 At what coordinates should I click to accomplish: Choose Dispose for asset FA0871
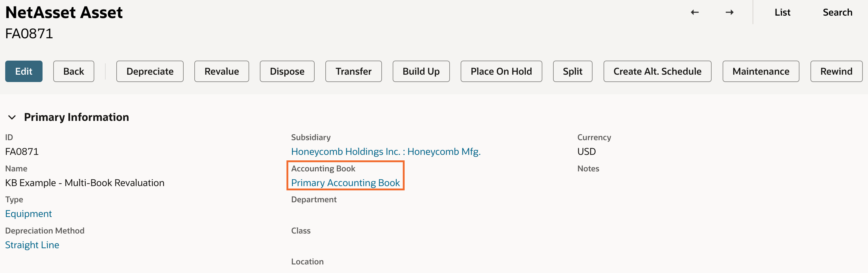tap(287, 71)
